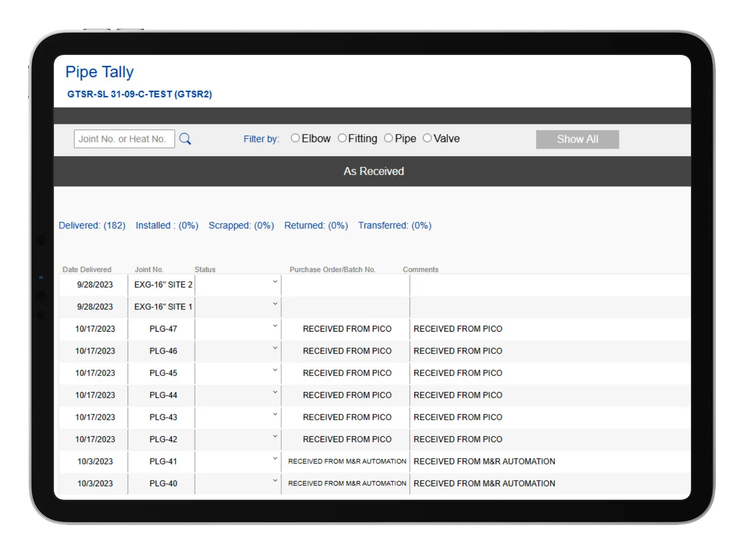
Task: Click the Scrapped (0%) statistic
Action: click(x=241, y=225)
